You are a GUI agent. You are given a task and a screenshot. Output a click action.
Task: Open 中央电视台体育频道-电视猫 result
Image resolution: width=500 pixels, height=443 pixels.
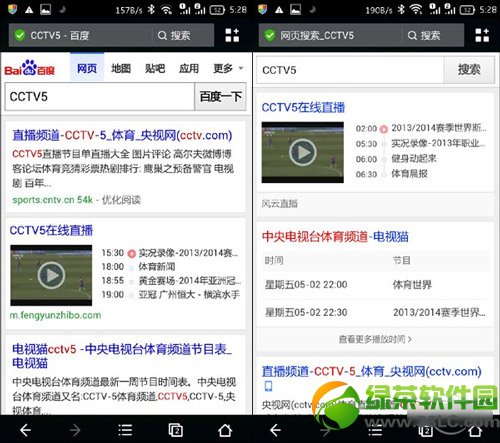[x=335, y=236]
